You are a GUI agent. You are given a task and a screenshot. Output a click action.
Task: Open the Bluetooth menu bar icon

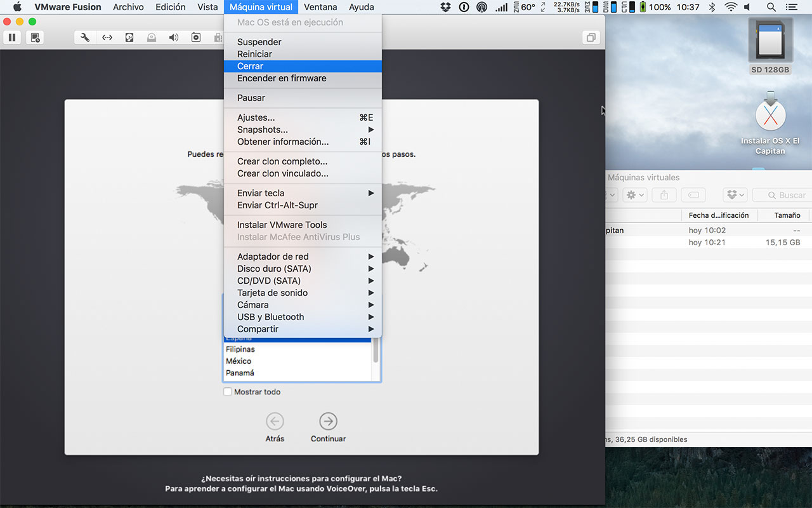pos(712,7)
